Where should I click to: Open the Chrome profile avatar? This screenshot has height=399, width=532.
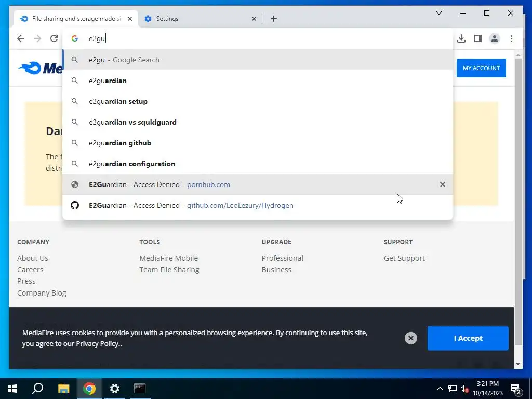pos(495,38)
